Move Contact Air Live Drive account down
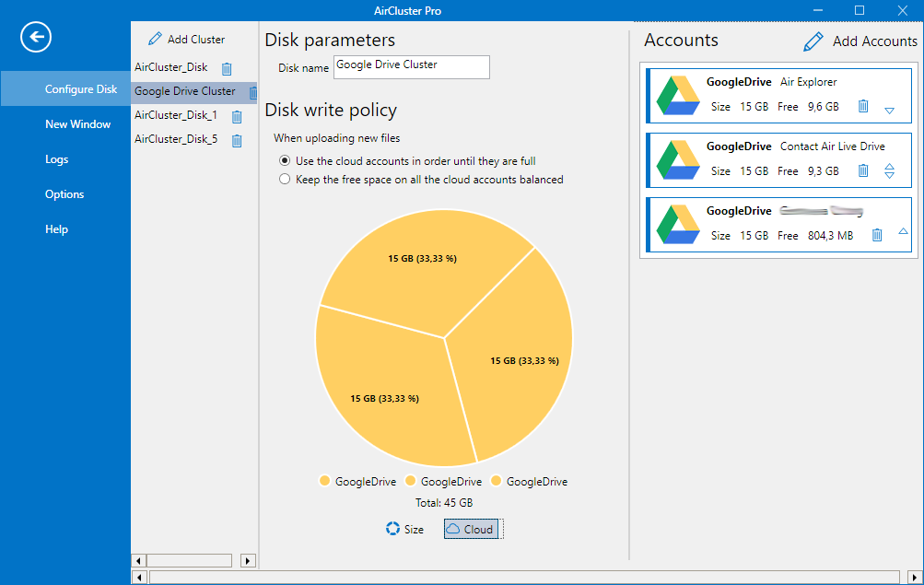This screenshot has height=585, width=924. [x=890, y=175]
